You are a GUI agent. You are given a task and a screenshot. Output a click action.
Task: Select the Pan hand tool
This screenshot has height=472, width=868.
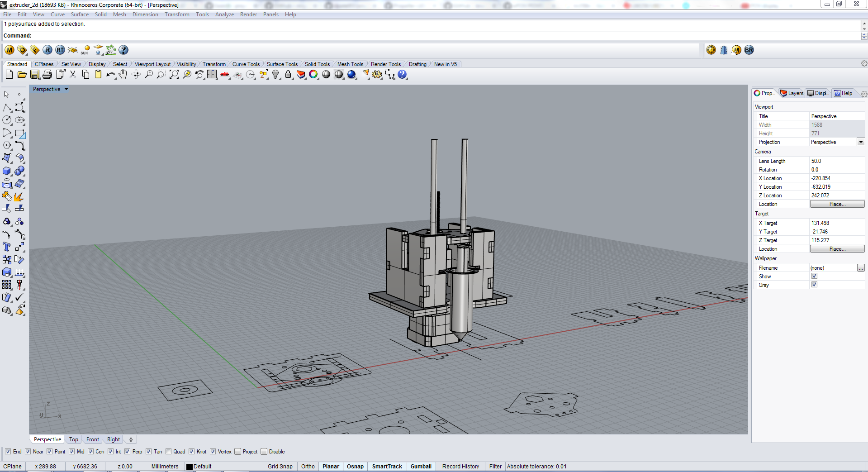click(123, 75)
